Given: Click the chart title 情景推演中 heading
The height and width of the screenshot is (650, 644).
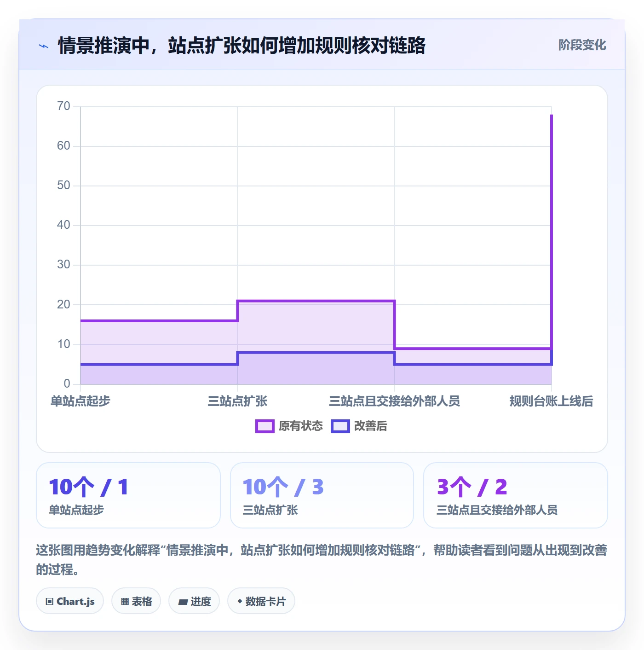Looking at the screenshot, I should coord(241,46).
